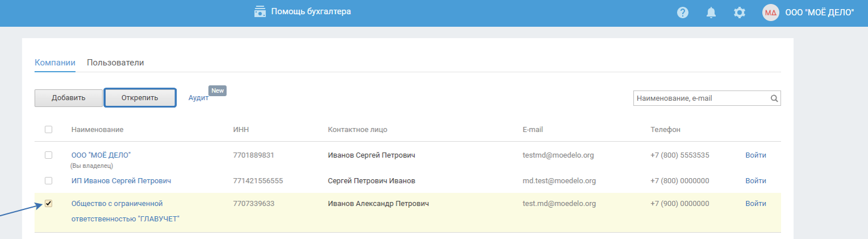
Task: Click the Наименование, e-mail search field
Action: (x=701, y=98)
